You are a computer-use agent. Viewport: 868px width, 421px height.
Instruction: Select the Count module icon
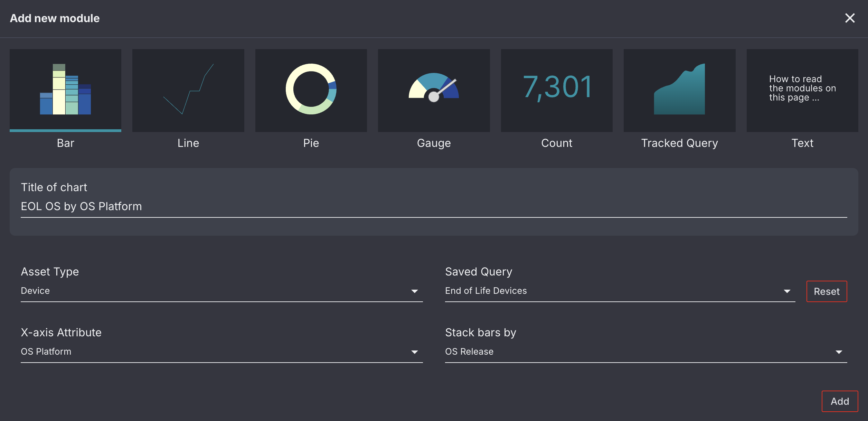[x=557, y=90]
